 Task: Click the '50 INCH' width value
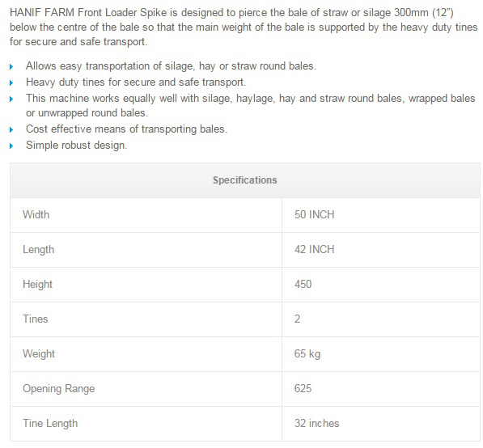click(314, 214)
